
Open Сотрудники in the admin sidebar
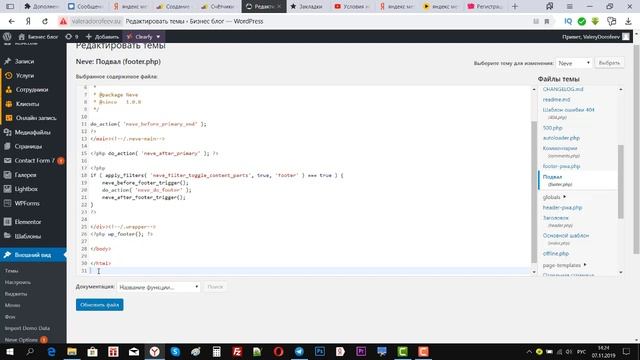(x=31, y=89)
